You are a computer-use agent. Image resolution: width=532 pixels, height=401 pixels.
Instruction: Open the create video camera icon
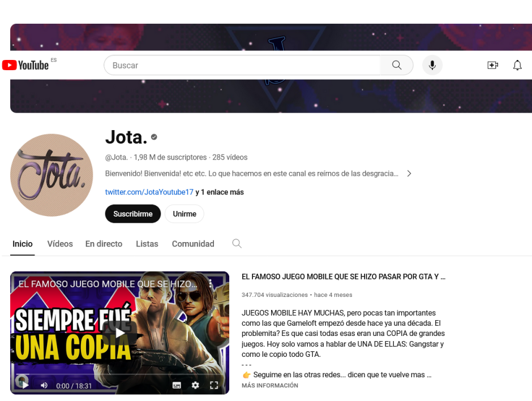point(492,65)
